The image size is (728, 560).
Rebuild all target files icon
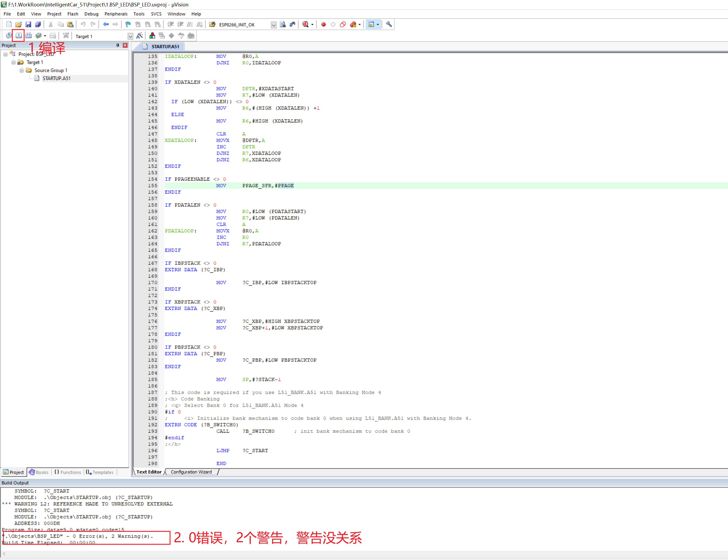coord(29,36)
